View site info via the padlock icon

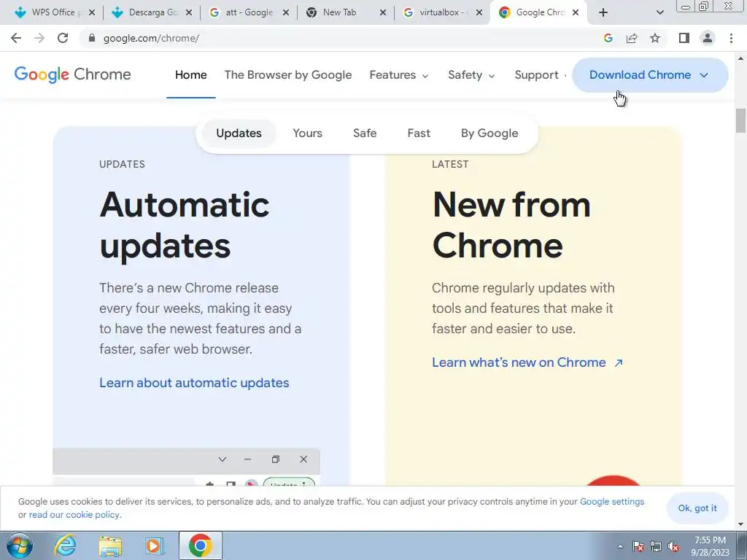(x=92, y=38)
